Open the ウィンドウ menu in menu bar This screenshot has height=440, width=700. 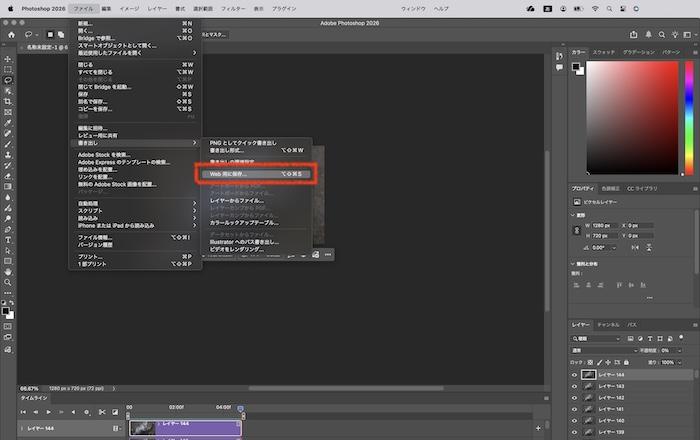point(413,8)
